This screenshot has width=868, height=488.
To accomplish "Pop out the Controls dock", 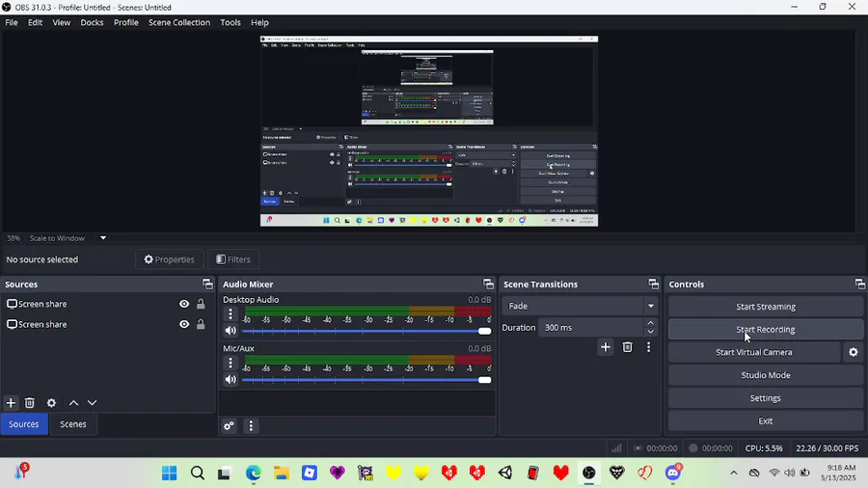I will (x=859, y=284).
